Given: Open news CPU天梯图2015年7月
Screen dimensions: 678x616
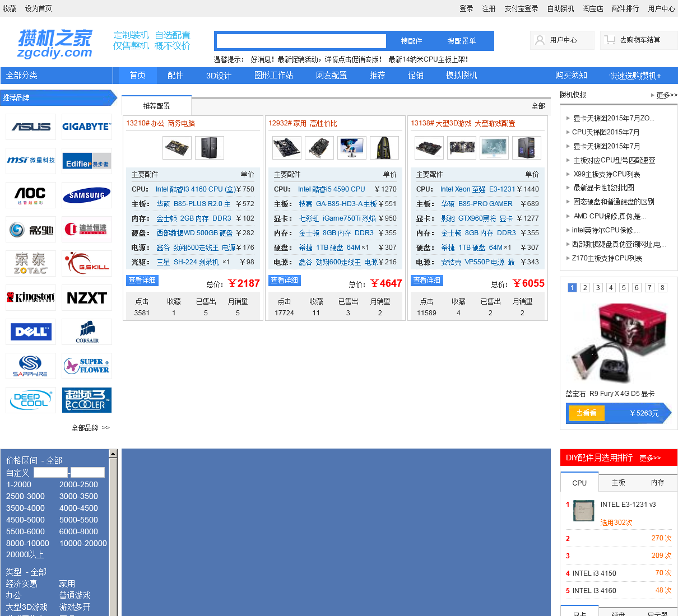Looking at the screenshot, I should pyautogui.click(x=606, y=132).
